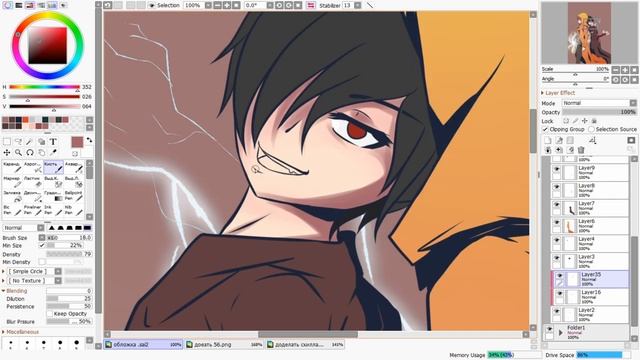
Task: Adjust the Hue slider
Action: 44,87
